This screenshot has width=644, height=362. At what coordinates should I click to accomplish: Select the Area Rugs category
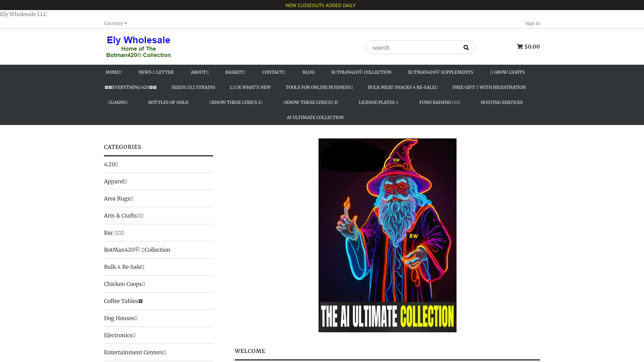118,198
